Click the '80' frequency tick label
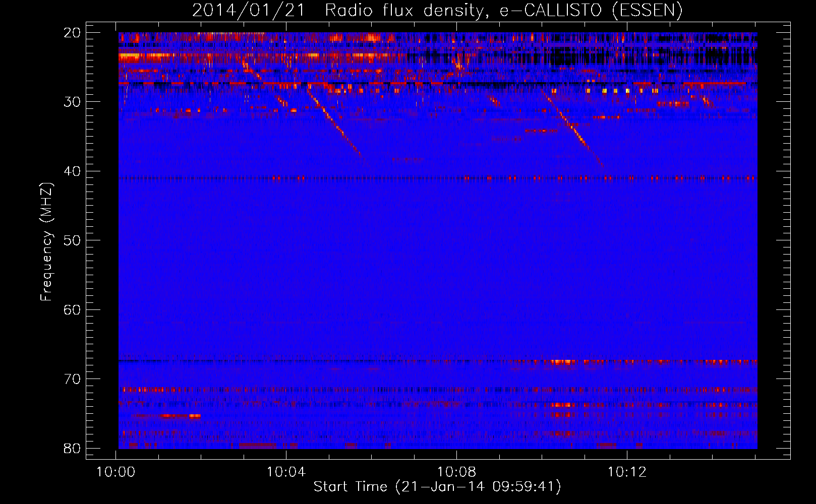Image resolution: width=816 pixels, height=504 pixels. pos(72,448)
